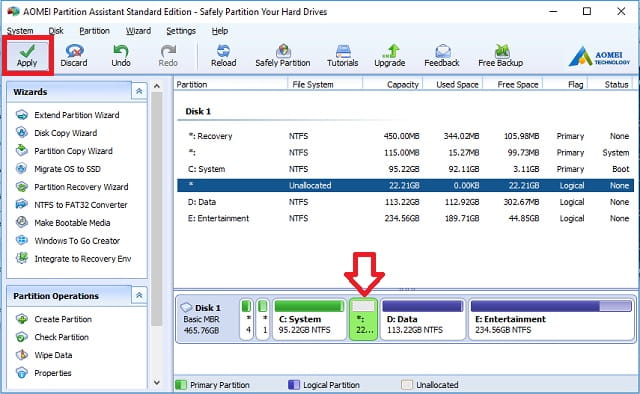Click the Logical Partition legend swatch
The width and height of the screenshot is (640, 394).
click(x=293, y=385)
